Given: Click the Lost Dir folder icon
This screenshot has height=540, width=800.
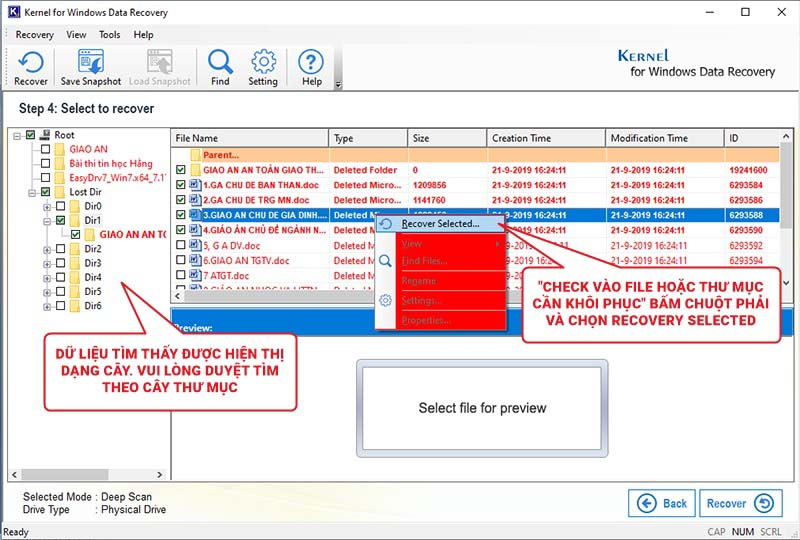Looking at the screenshot, I should pos(60,192).
